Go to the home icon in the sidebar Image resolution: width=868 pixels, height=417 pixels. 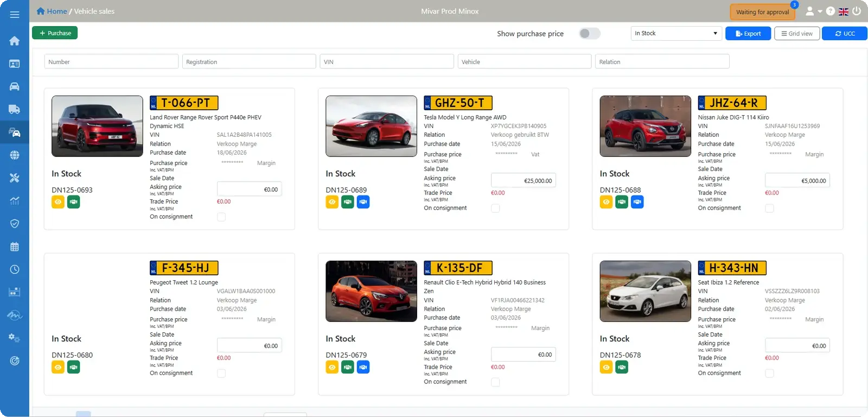coord(15,41)
